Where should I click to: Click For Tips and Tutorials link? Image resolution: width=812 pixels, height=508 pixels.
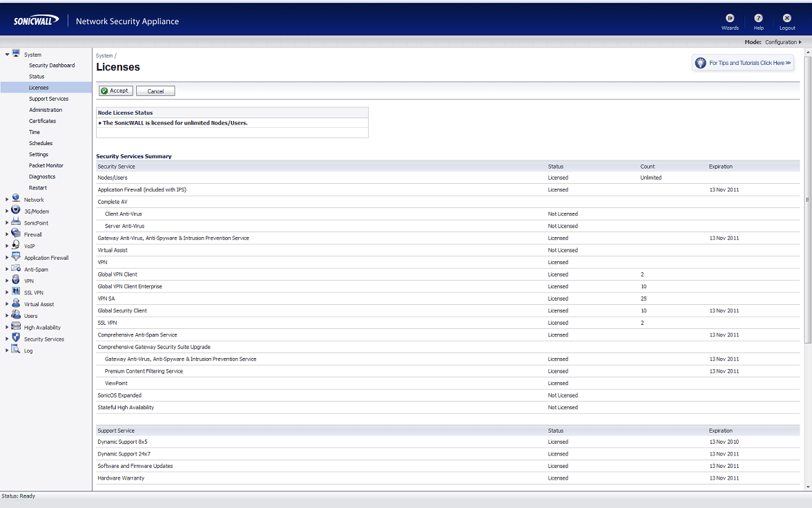(x=750, y=64)
